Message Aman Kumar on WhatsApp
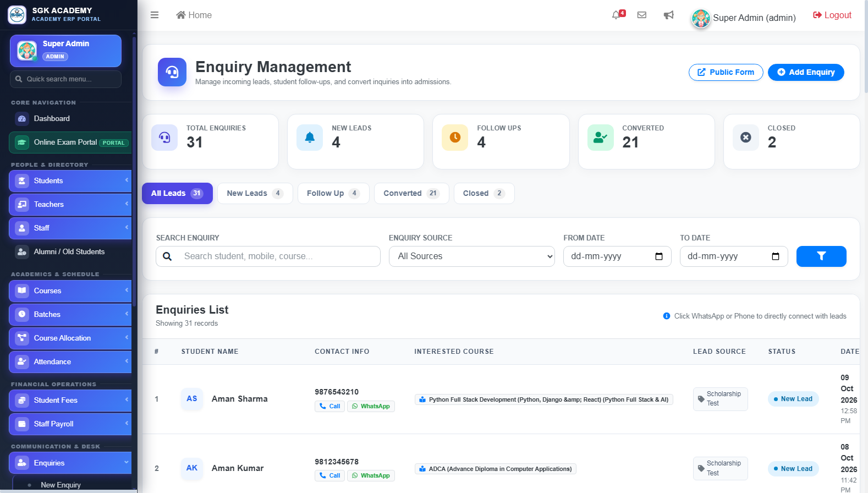The width and height of the screenshot is (868, 493). (x=371, y=475)
